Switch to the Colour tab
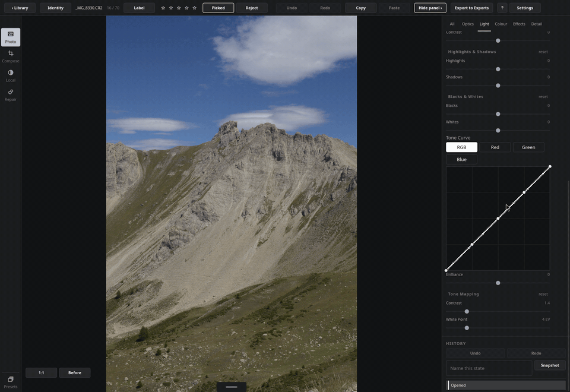The image size is (570, 392). (501, 24)
